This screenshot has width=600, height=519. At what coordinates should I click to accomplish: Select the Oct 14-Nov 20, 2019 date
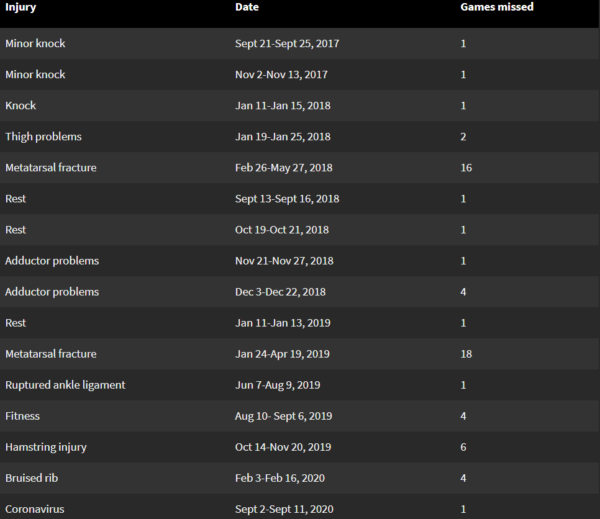click(285, 447)
